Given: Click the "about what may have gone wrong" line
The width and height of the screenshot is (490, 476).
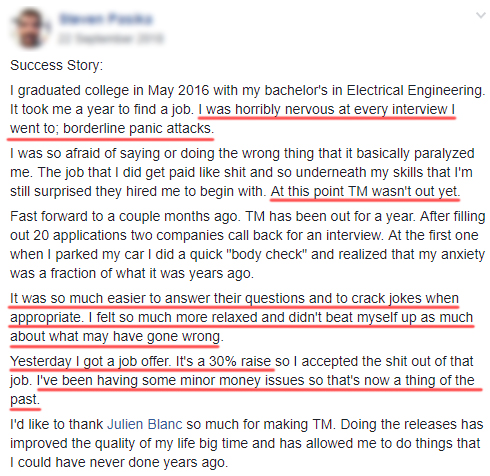Looking at the screenshot, I should pyautogui.click(x=115, y=336).
